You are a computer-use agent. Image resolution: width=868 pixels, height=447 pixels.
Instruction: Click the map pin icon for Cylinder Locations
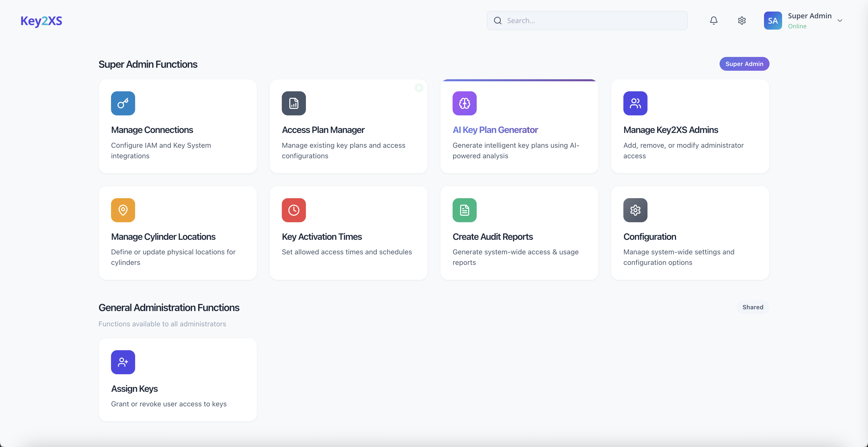(123, 210)
